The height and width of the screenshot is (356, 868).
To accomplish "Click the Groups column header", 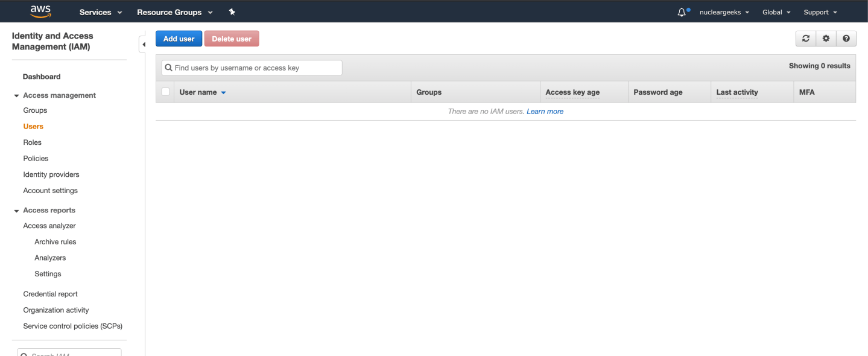I will (x=429, y=92).
